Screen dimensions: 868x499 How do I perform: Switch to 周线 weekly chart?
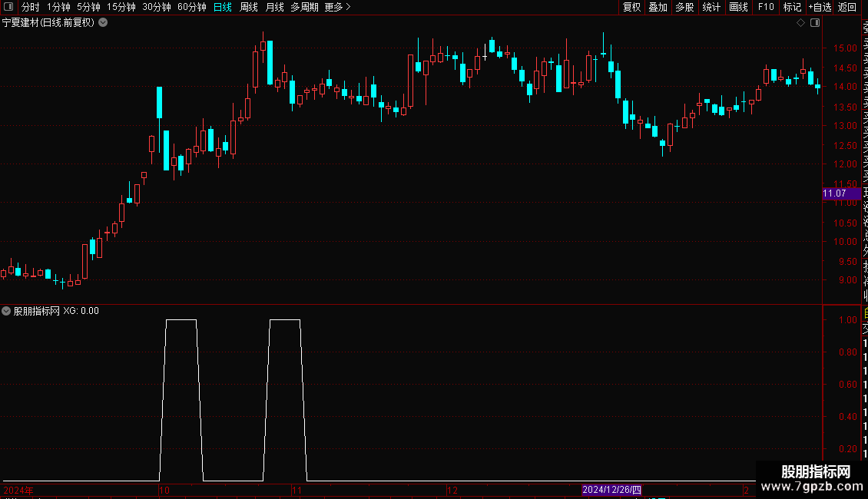tap(249, 7)
